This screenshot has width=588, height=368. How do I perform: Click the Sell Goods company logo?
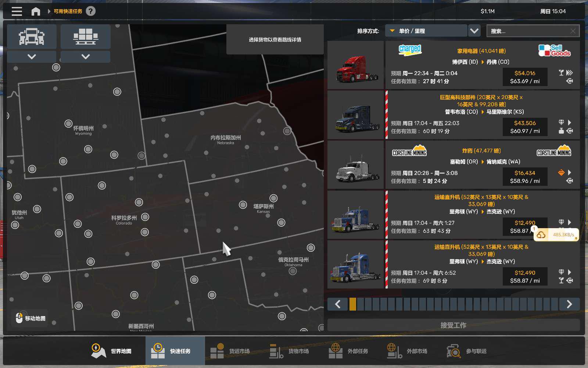[x=554, y=50]
